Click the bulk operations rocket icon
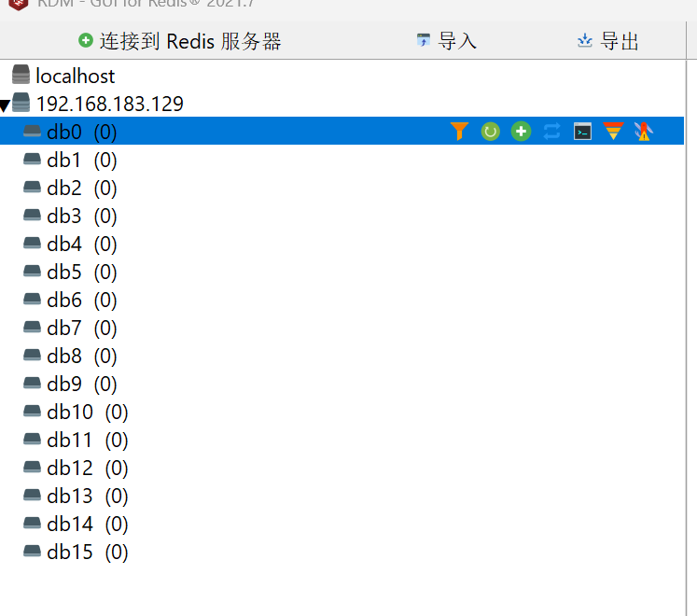The height and width of the screenshot is (616, 697). [x=644, y=132]
